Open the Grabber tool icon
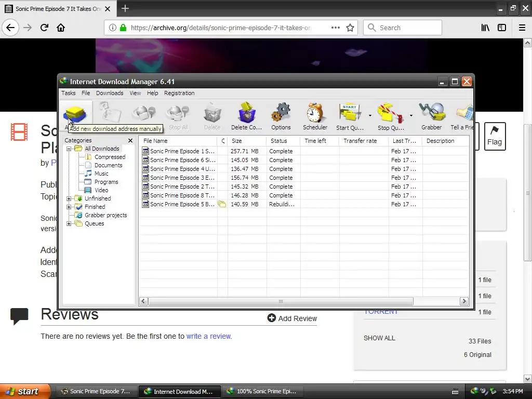The width and height of the screenshot is (532, 399). [x=432, y=116]
